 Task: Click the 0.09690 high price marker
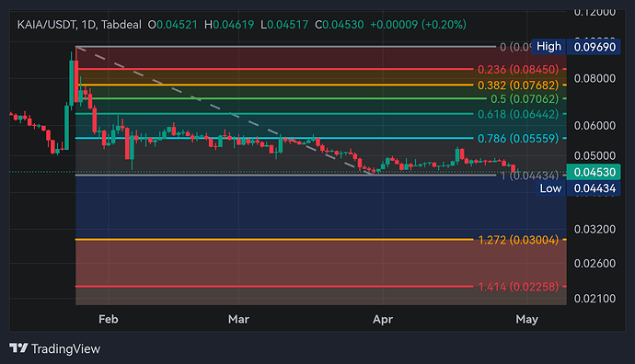[595, 47]
